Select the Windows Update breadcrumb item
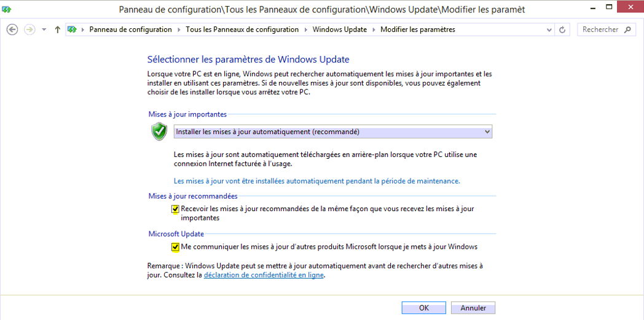 [x=340, y=30]
